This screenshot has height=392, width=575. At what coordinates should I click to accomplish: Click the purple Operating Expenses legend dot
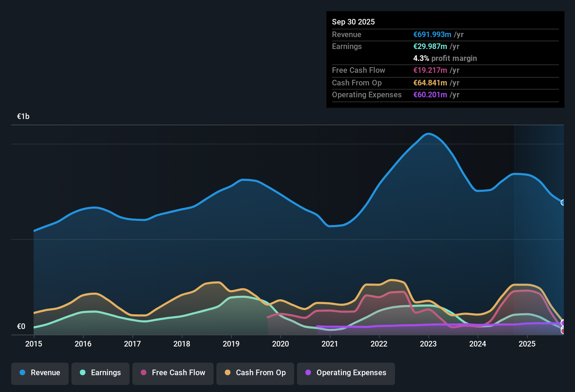pyautogui.click(x=307, y=373)
